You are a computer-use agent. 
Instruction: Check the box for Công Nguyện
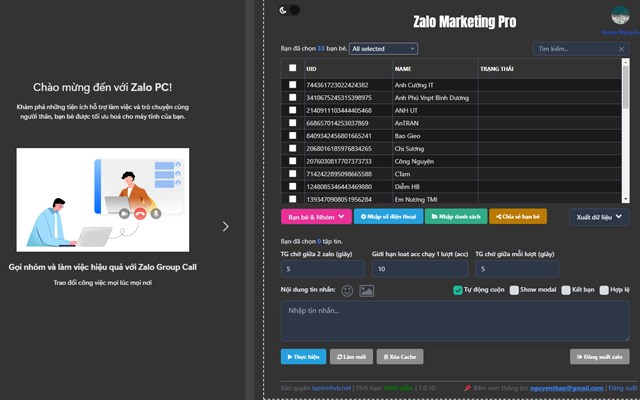(293, 161)
